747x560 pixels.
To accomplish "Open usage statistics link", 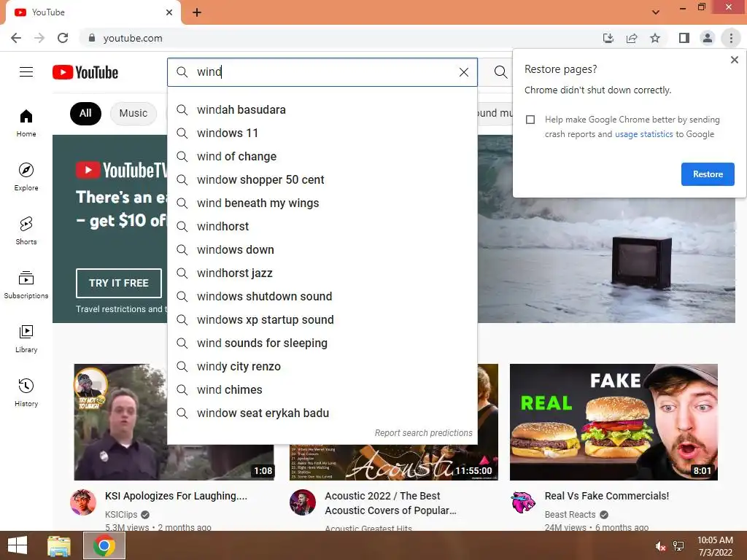I will [643, 134].
